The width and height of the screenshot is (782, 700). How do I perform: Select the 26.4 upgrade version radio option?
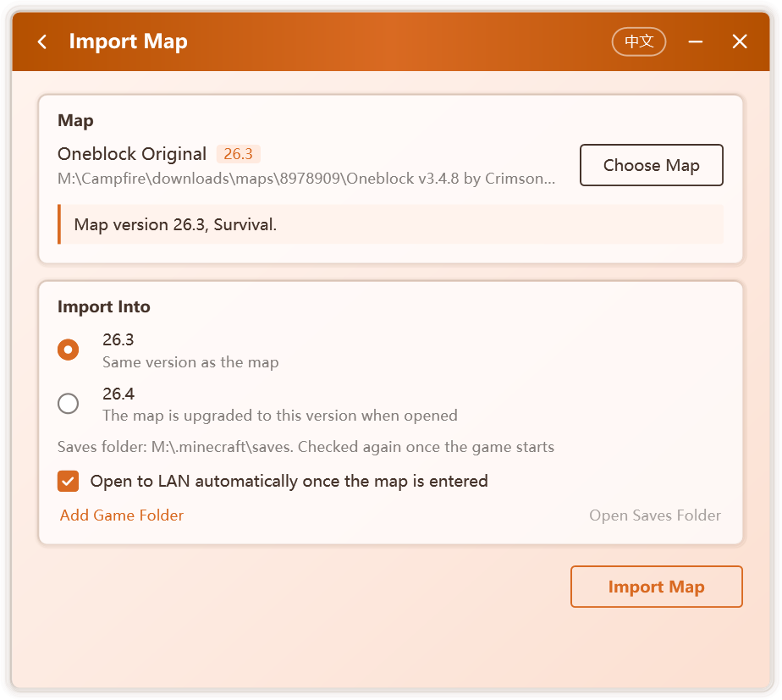(69, 403)
